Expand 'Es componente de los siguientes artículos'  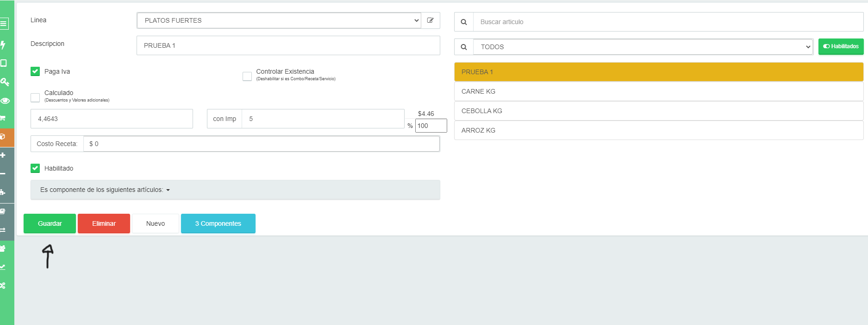pos(105,190)
